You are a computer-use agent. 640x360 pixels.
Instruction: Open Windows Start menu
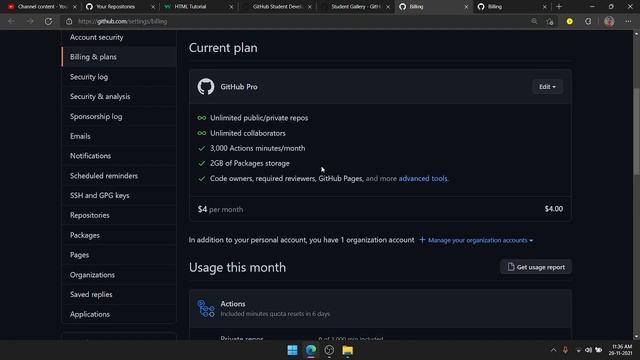[292, 350]
